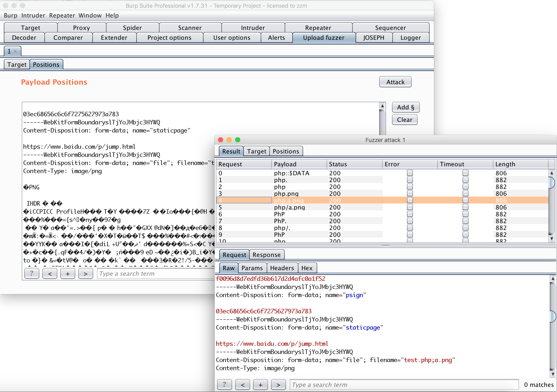Toggle Timeout checkbox for highlighted request 4
Viewport: 557px width, 392px height.
pyautogui.click(x=465, y=200)
